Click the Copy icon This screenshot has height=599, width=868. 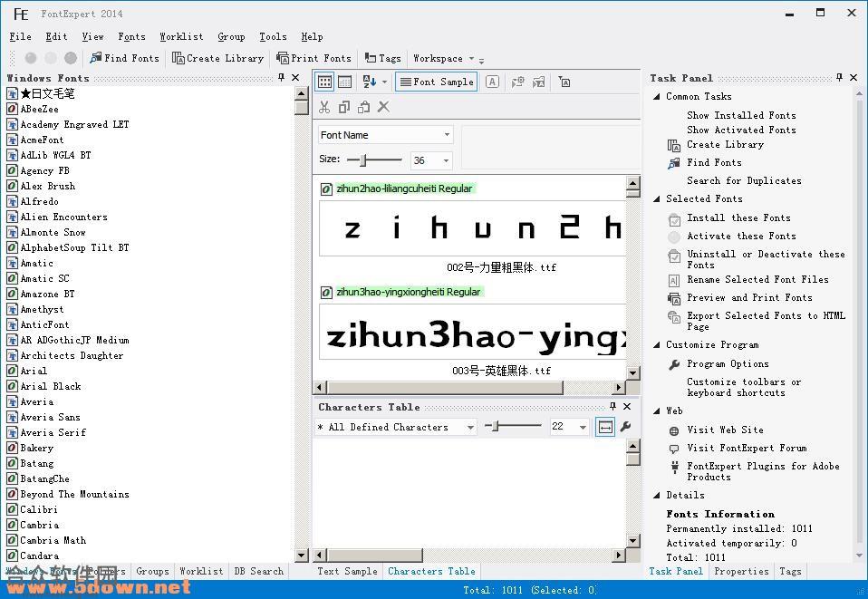click(343, 107)
